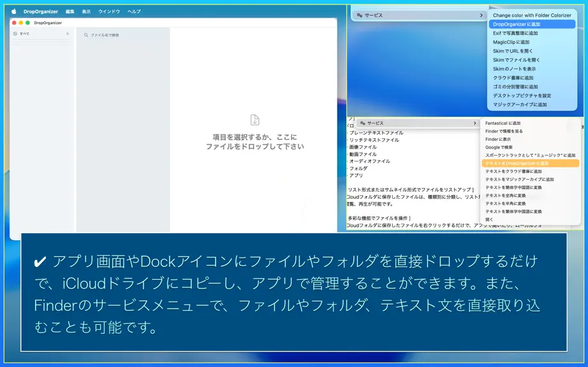
Task: Click the オーディオファイル line in document
Action: click(x=369, y=161)
